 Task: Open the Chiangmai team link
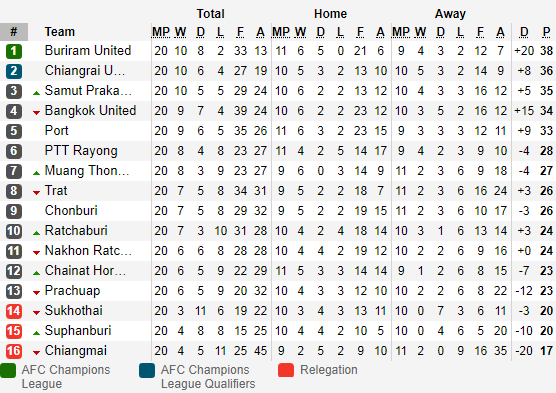coord(76,350)
